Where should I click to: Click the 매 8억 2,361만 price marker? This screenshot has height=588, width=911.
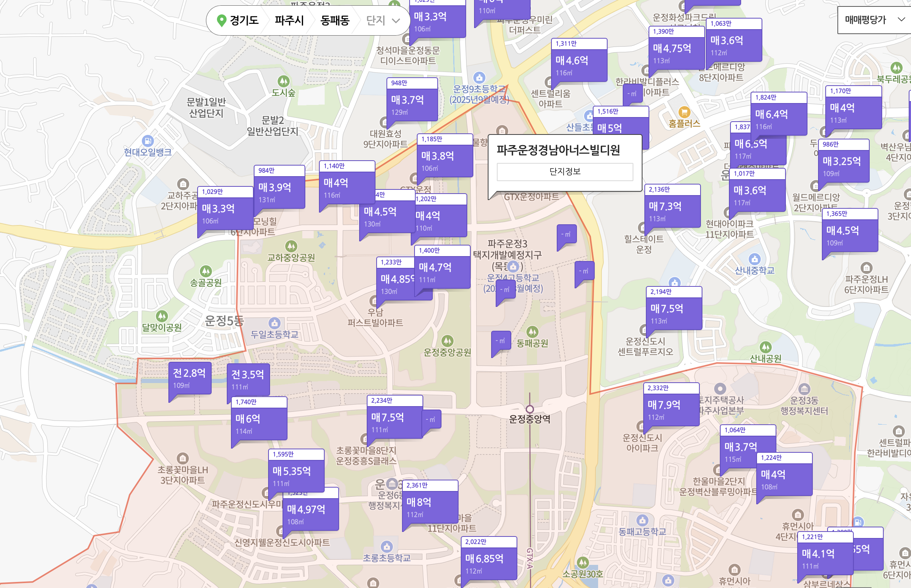[x=429, y=502]
